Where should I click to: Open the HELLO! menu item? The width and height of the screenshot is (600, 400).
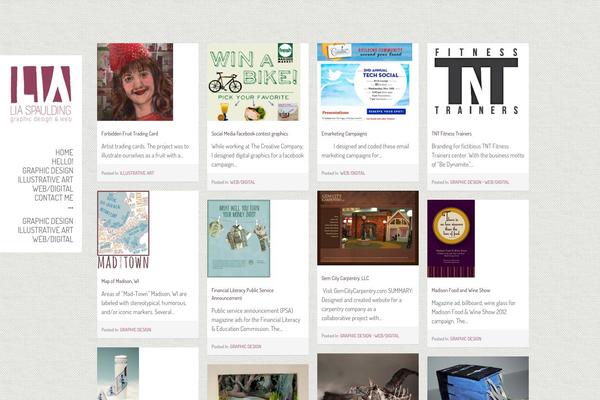62,162
